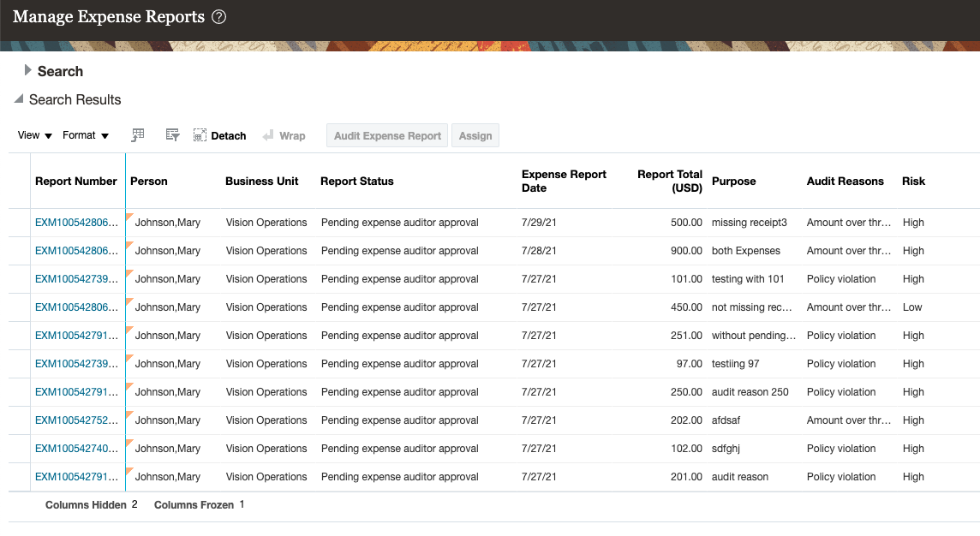Click Johnson,Mary marker on 500.00 row
Screen dimensions: 980x536
pyautogui.click(x=129, y=217)
